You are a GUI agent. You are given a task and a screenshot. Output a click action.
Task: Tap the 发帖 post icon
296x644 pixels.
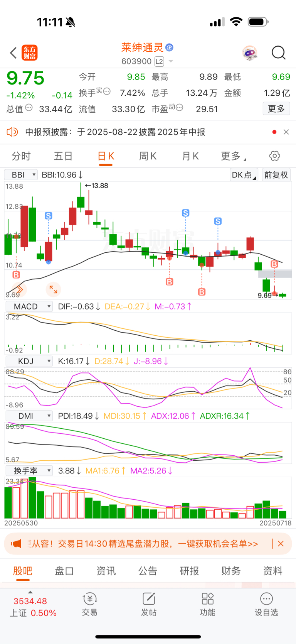(x=149, y=605)
